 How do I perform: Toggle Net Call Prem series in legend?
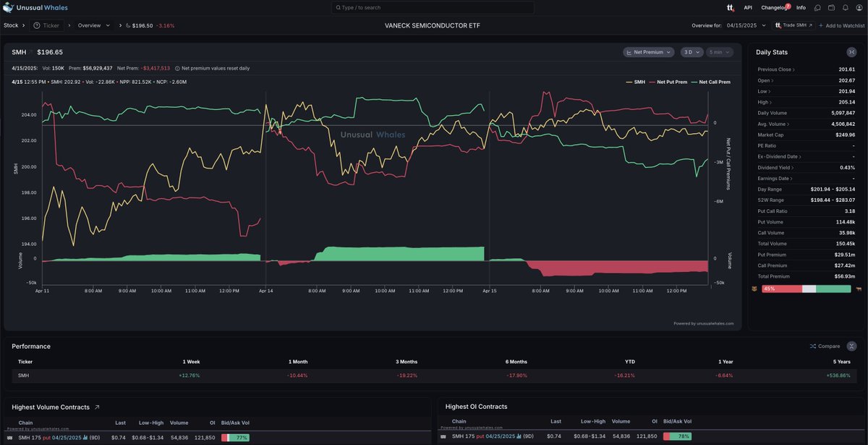pos(710,82)
